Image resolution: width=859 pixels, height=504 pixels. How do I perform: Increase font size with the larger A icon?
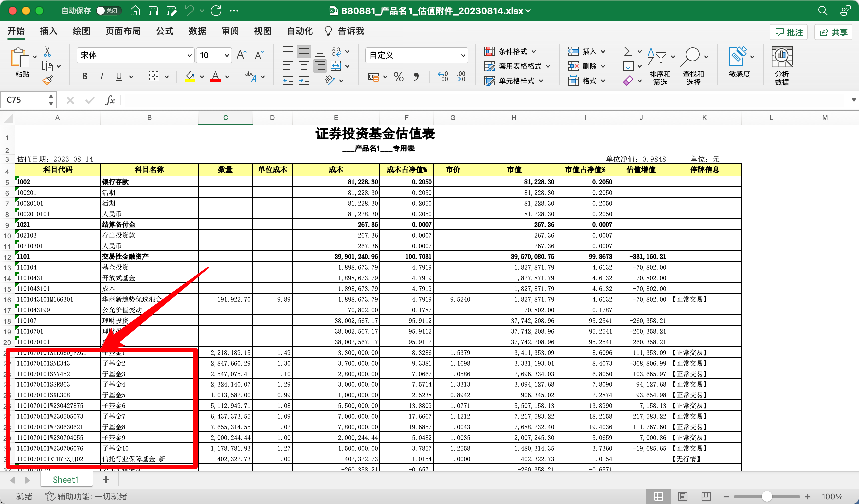pos(241,55)
